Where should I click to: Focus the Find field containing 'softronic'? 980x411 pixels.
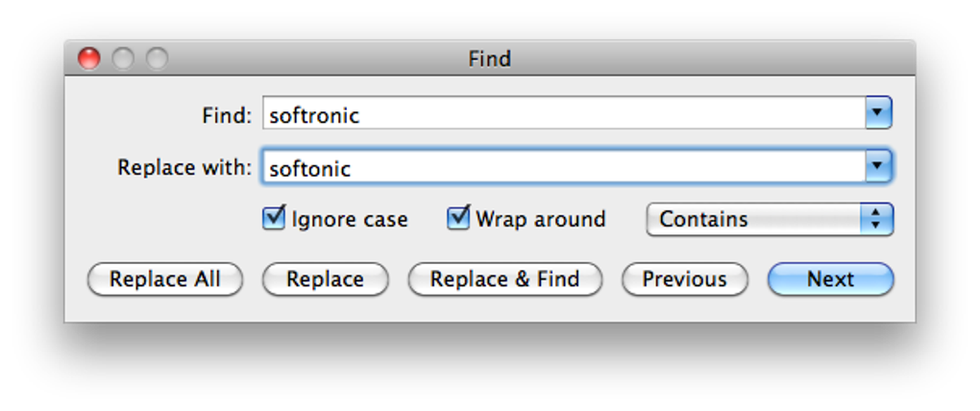tap(562, 115)
